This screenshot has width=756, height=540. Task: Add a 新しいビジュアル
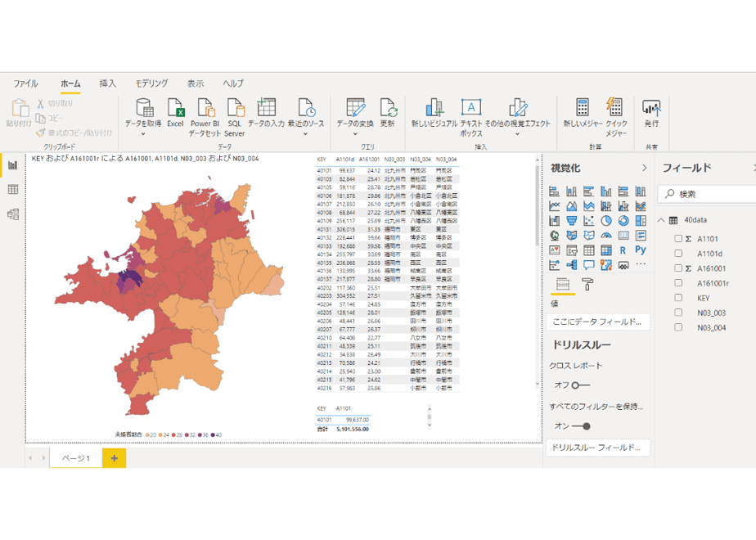434,113
